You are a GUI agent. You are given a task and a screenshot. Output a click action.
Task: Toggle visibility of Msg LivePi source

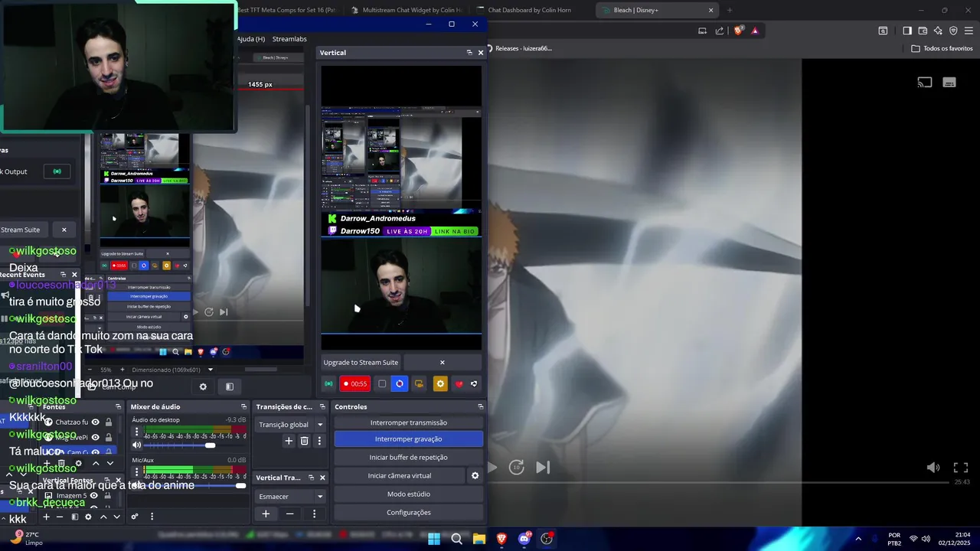96,437
